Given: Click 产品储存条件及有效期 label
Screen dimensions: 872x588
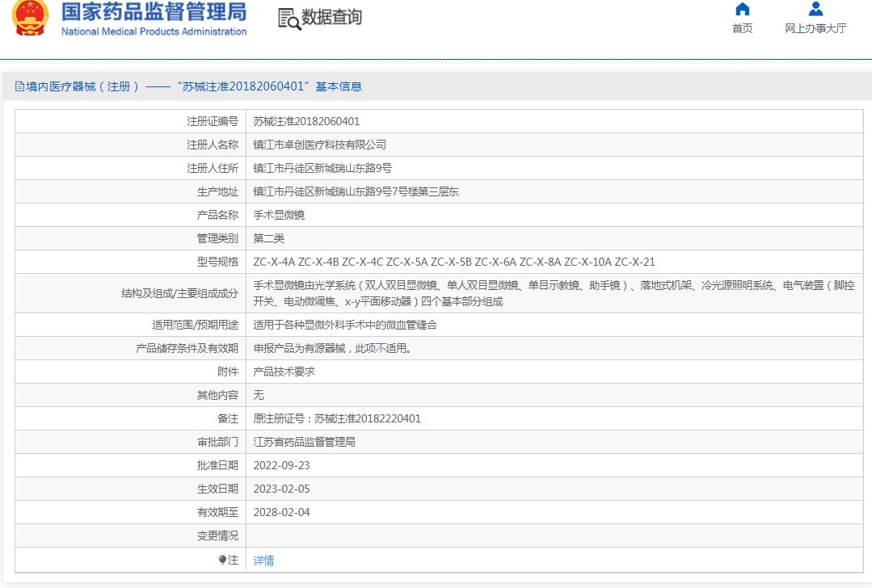Looking at the screenshot, I should pyautogui.click(x=187, y=348).
